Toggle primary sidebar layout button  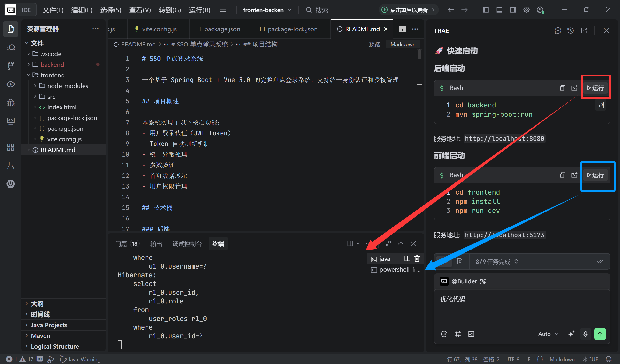pyautogui.click(x=486, y=10)
